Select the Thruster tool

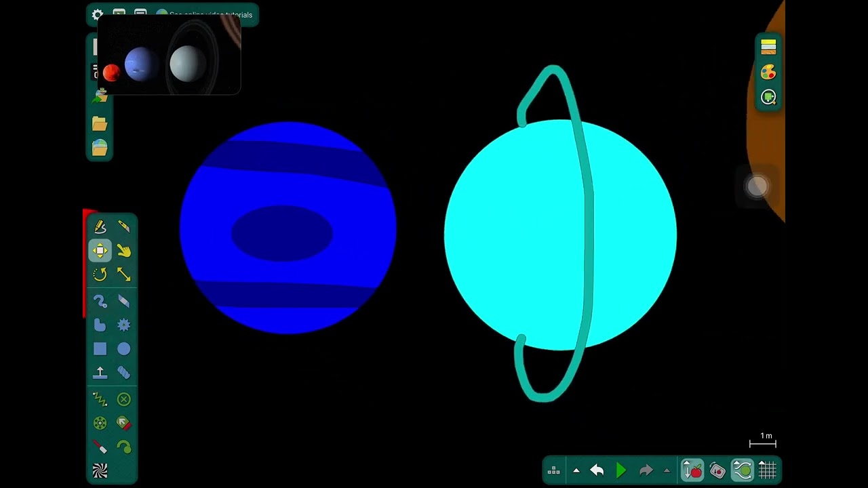[x=123, y=424]
